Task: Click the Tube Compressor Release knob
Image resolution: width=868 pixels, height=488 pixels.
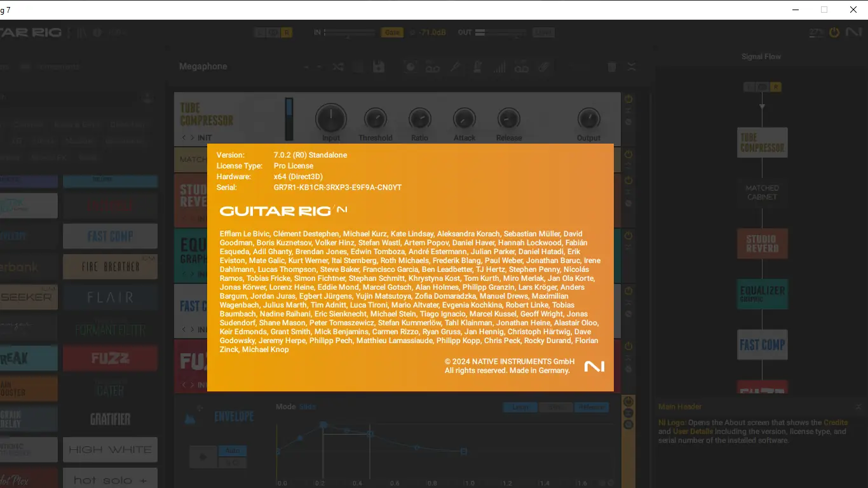Action: [508, 119]
